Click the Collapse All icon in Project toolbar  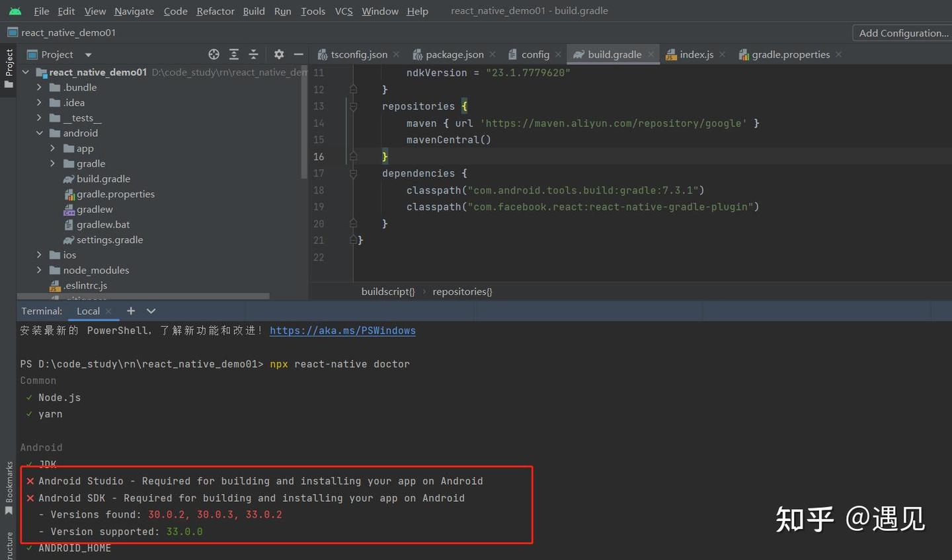253,54
